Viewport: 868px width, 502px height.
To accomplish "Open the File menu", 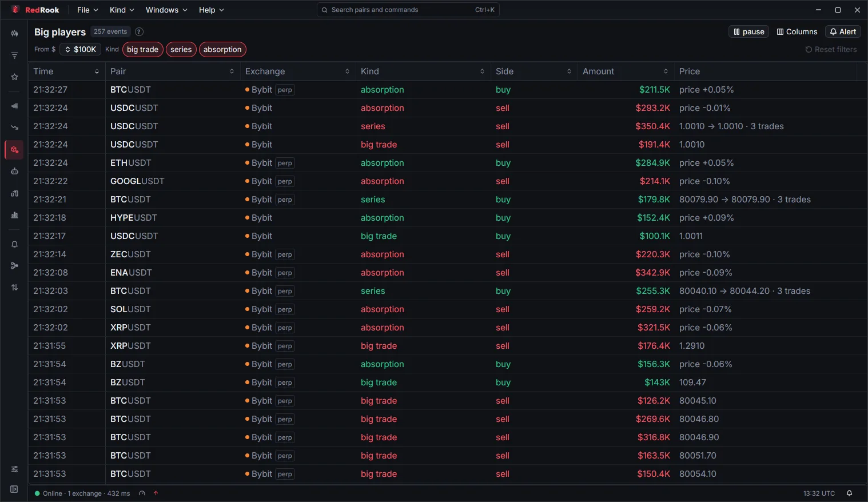I will pyautogui.click(x=87, y=10).
